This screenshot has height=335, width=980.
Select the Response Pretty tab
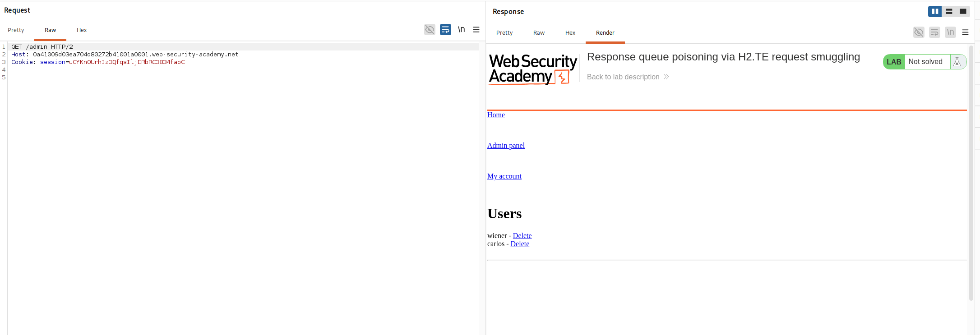(x=504, y=33)
